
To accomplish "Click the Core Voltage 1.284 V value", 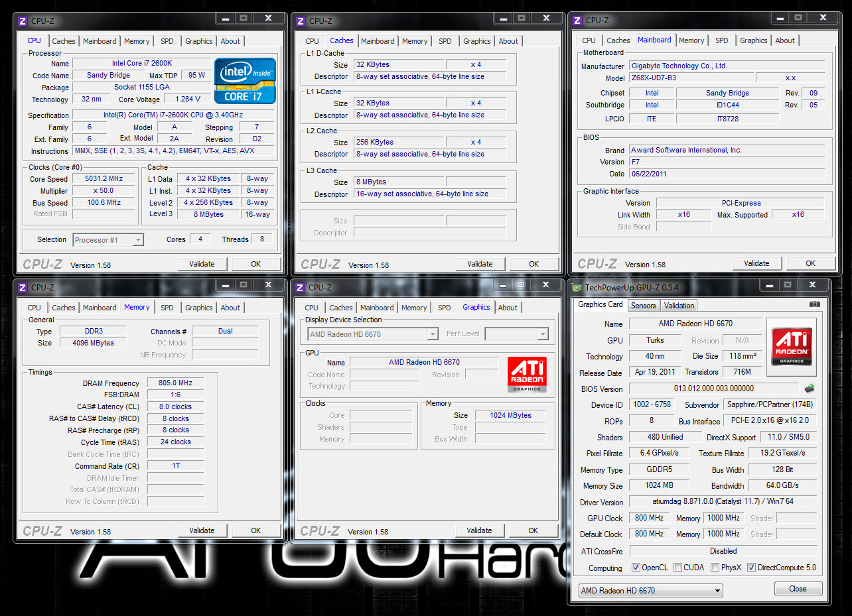I will pos(186,99).
